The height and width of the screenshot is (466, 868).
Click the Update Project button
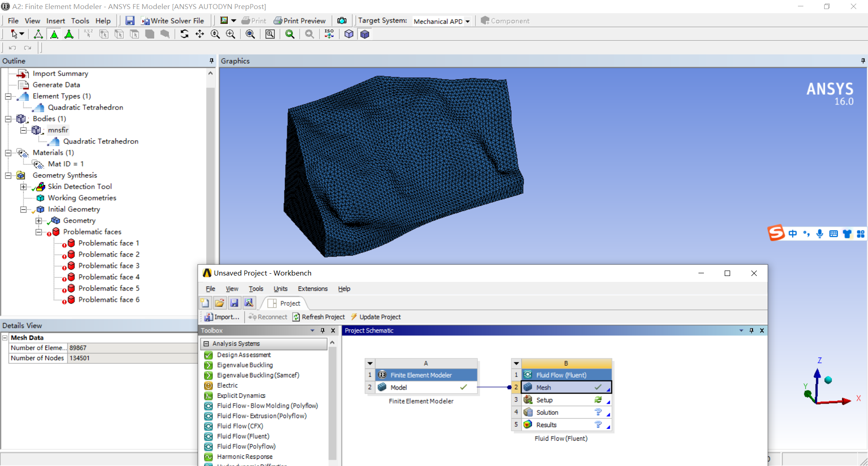[x=376, y=317]
